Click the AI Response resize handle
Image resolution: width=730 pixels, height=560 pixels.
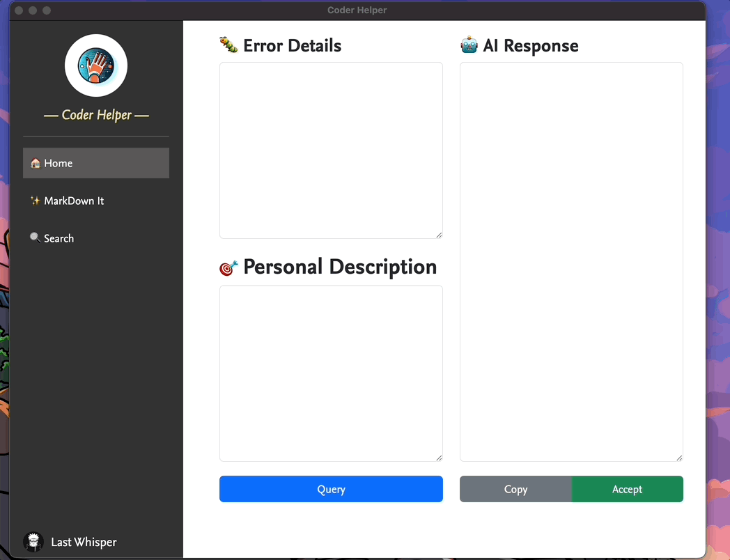click(x=679, y=458)
